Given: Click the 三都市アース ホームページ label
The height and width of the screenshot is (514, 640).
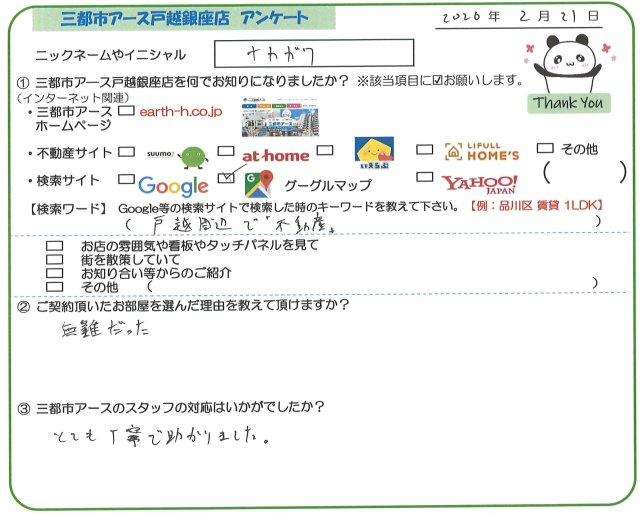Looking at the screenshot, I should (73, 119).
